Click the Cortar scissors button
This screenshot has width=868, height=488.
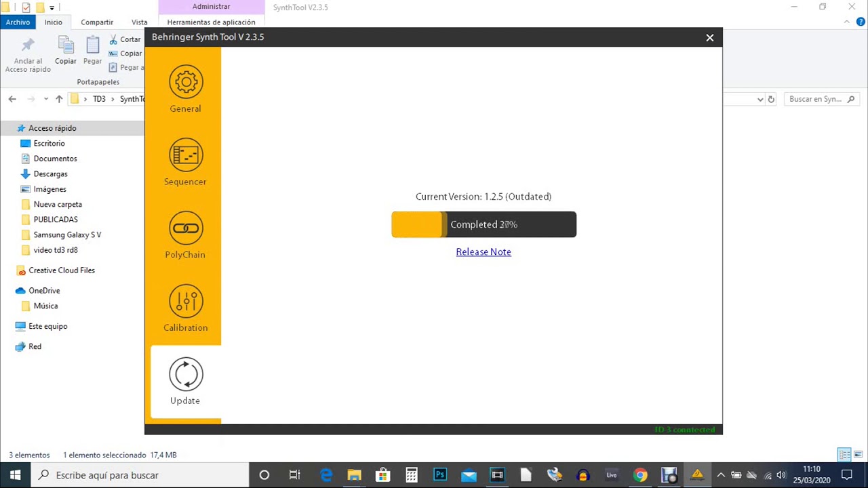pyautogui.click(x=125, y=39)
